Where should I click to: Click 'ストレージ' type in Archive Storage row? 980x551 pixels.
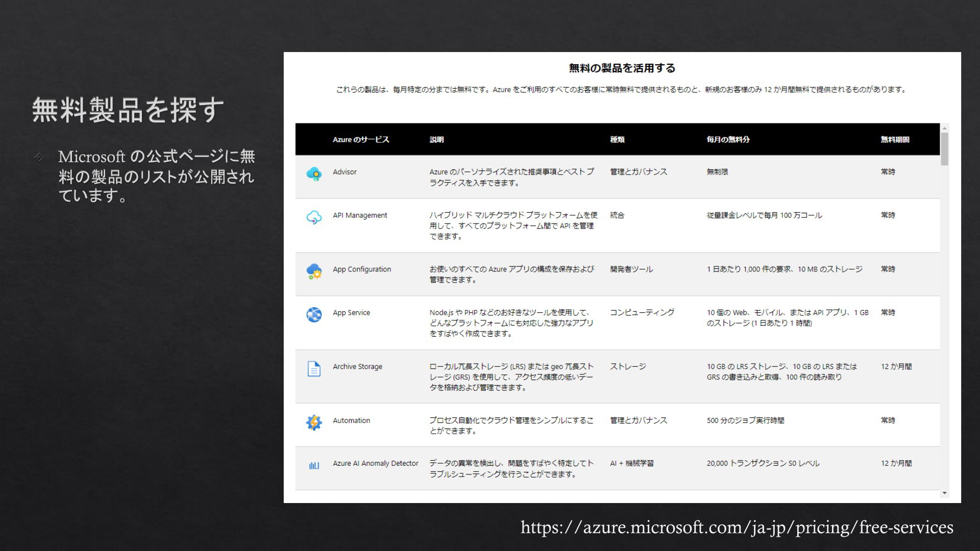(628, 366)
